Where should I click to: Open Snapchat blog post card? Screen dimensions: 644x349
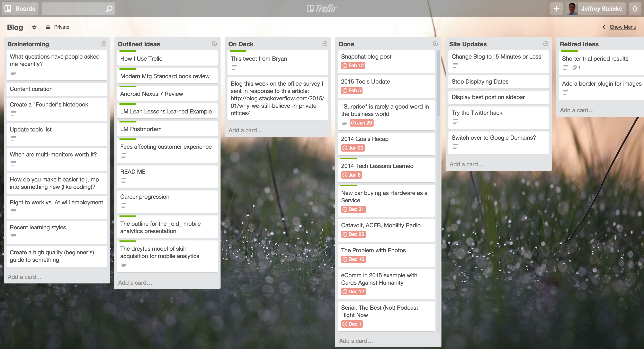pos(386,62)
